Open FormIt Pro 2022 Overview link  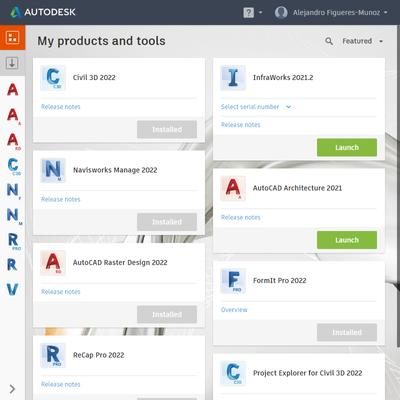click(x=234, y=310)
